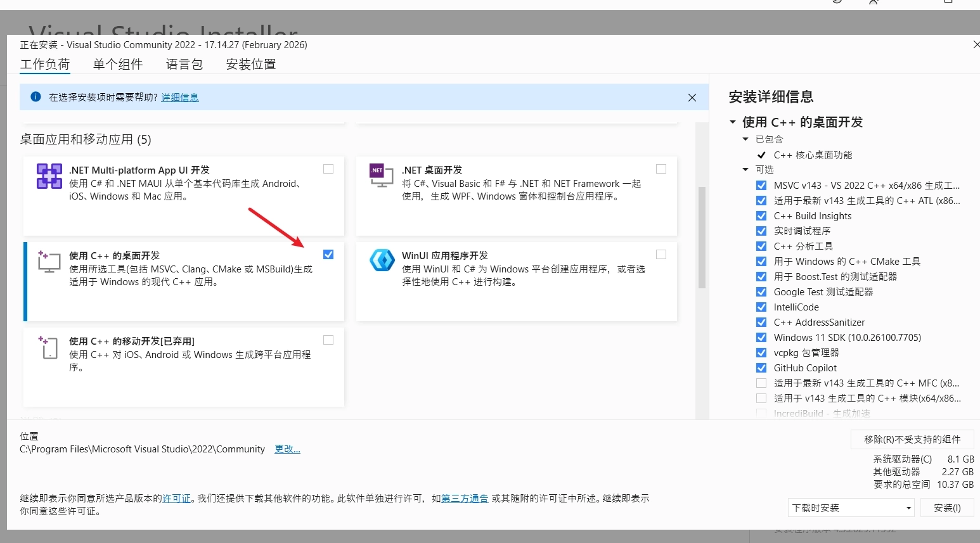Viewport: 980px width, 543px height.
Task: Uncheck vcpkg 包管理器 component
Action: 761,353
